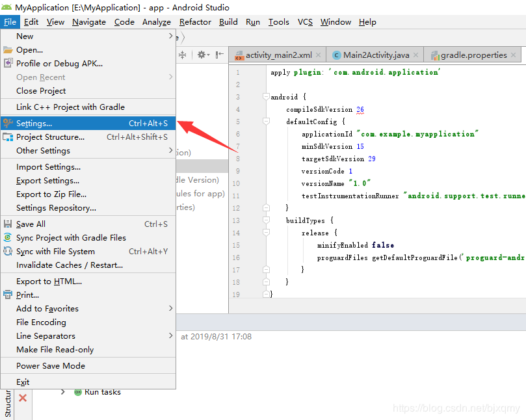
Task: Toggle Power Save Mode
Action: point(88,366)
